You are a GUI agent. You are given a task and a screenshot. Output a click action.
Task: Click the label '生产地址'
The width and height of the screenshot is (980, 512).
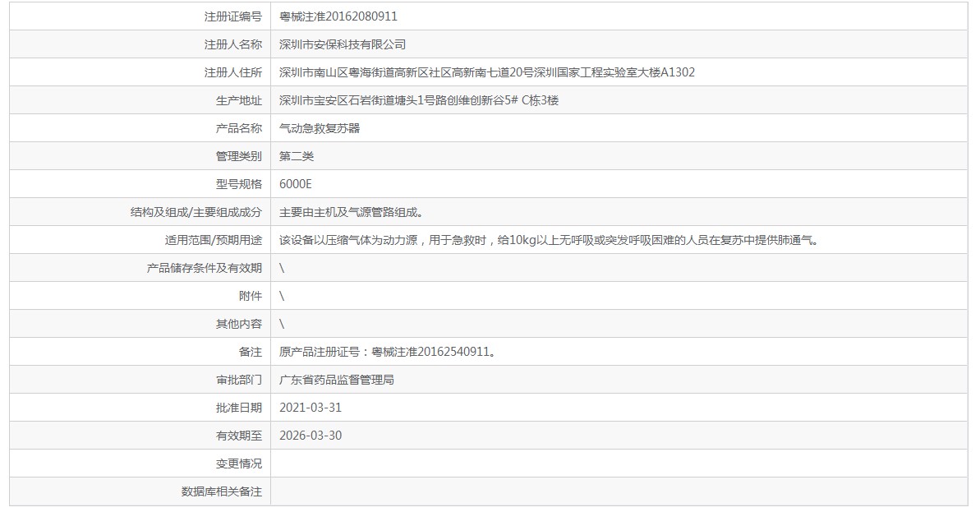pyautogui.click(x=239, y=100)
